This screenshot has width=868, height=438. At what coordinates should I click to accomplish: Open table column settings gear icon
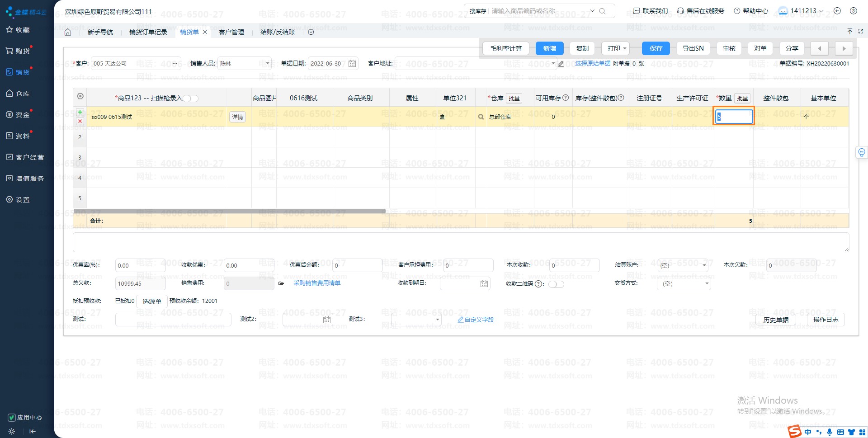click(x=80, y=96)
